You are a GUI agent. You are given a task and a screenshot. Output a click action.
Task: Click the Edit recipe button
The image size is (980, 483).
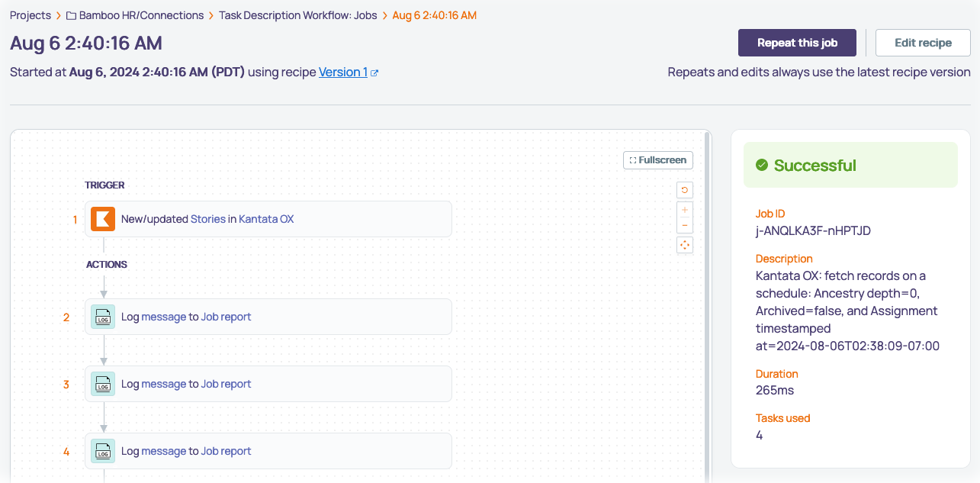923,43
